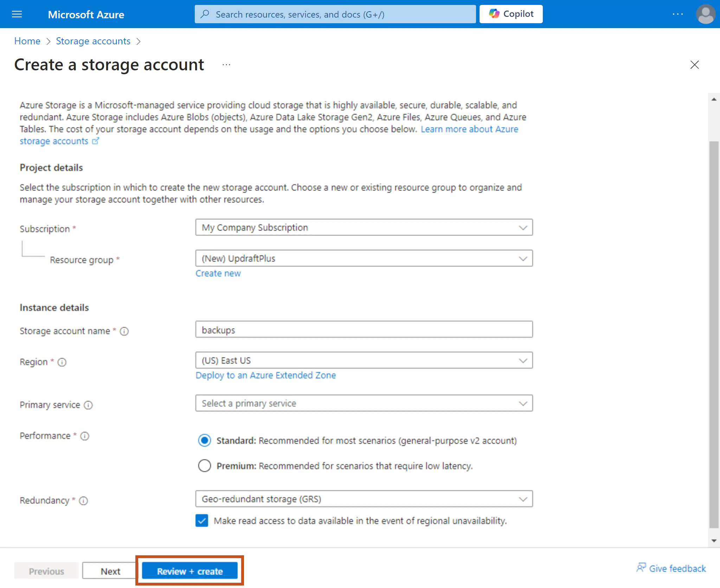The height and width of the screenshot is (588, 720).
Task: Click the Review + create button
Action: click(190, 571)
